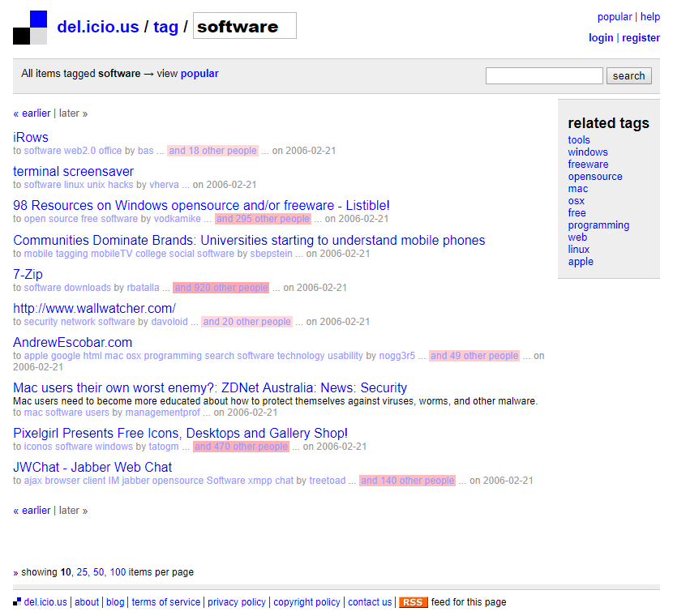The height and width of the screenshot is (616, 673).
Task: View popular items tagged software
Action: [x=199, y=74]
